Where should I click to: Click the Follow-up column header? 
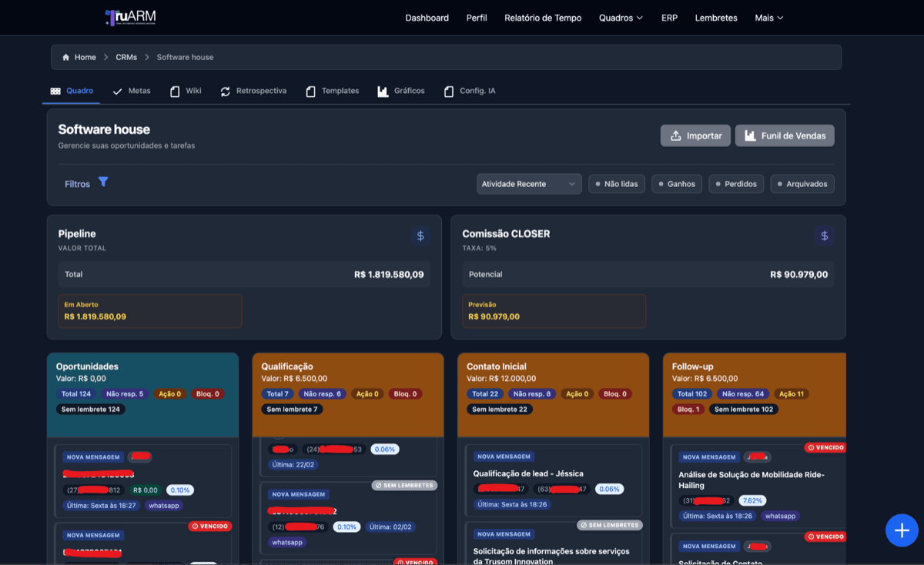(x=755, y=395)
